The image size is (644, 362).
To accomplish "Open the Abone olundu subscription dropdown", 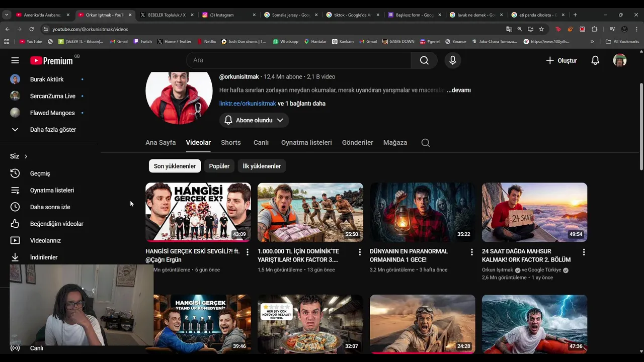I will click(x=254, y=120).
